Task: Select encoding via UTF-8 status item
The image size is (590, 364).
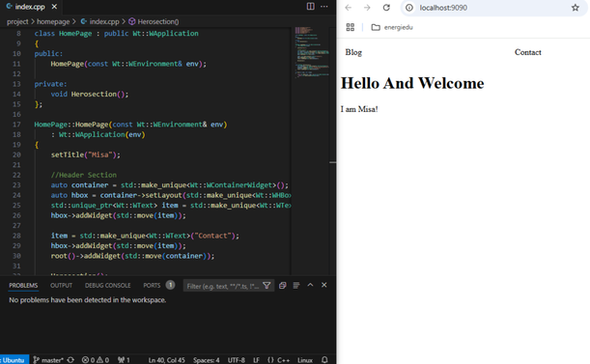Action: coord(237,360)
